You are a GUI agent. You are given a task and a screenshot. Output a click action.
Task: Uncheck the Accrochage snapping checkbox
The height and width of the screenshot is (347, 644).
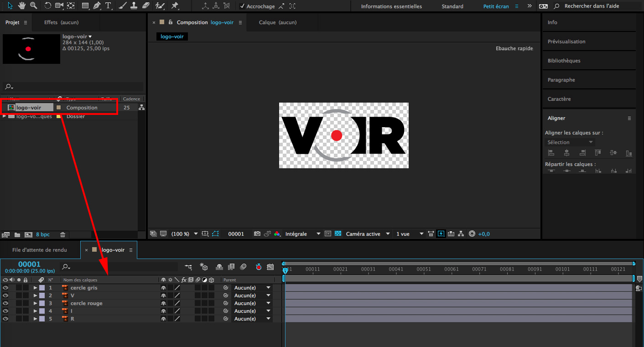pos(242,6)
